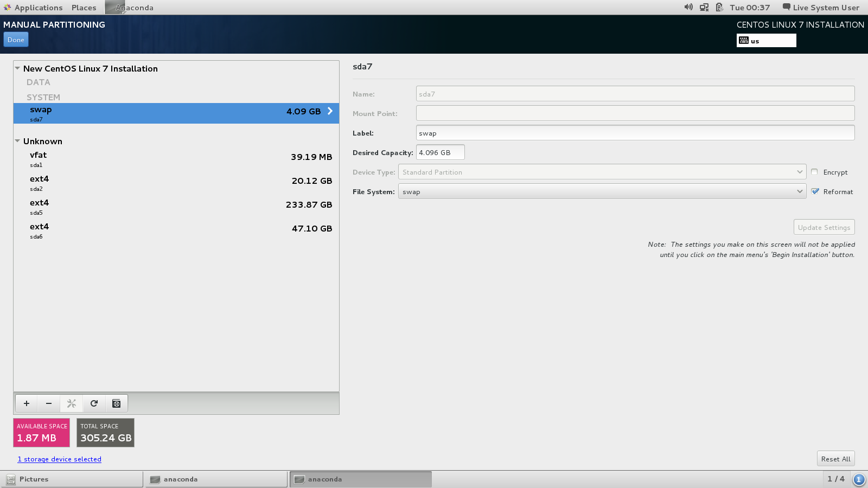
Task: Click the Desired Capacity field
Action: click(441, 152)
